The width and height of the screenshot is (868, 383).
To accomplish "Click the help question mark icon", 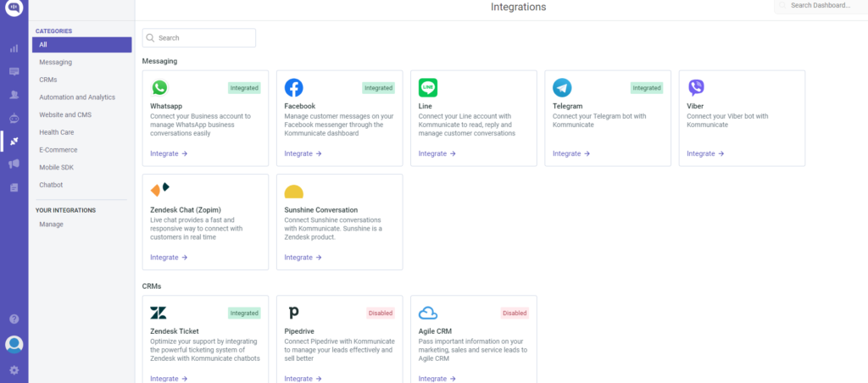I will pyautogui.click(x=14, y=319).
